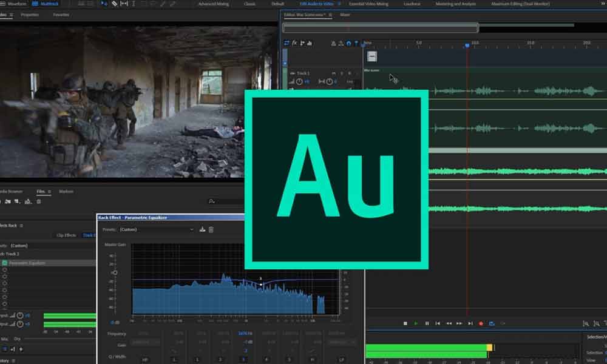Start playback with the green Play button
The height and width of the screenshot is (364, 607).
(416, 323)
